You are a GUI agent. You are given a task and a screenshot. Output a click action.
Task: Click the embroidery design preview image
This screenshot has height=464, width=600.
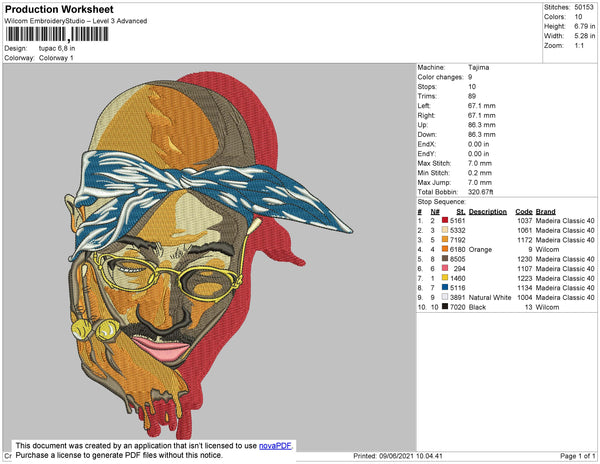(x=209, y=257)
